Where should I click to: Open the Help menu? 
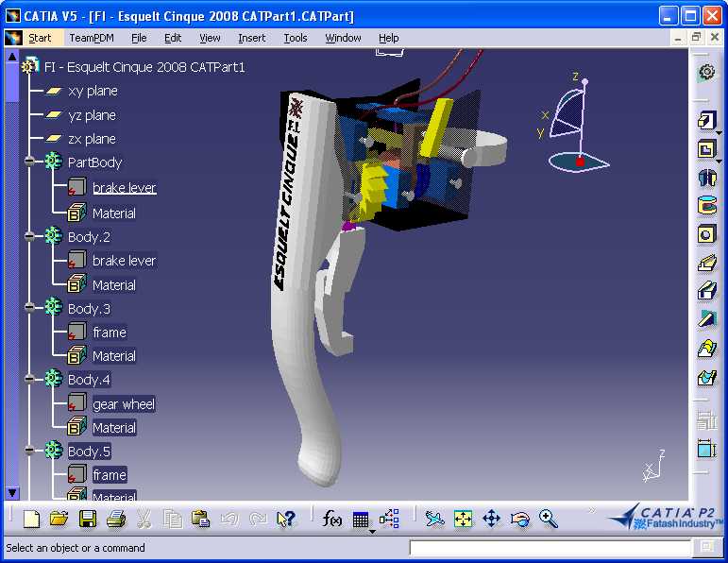[389, 38]
